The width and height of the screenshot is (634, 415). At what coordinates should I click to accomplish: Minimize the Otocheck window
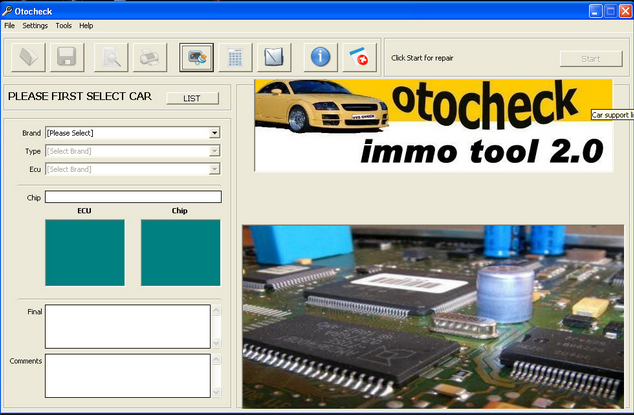tap(595, 11)
